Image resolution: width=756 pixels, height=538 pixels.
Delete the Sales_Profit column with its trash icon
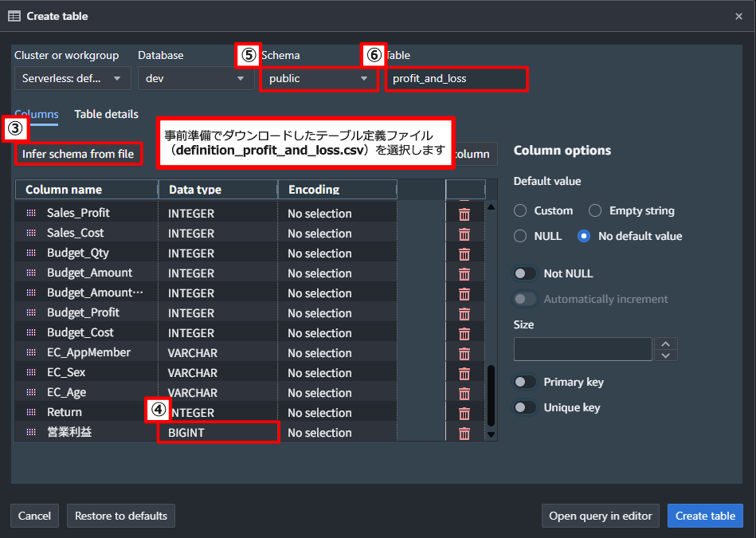(x=464, y=214)
